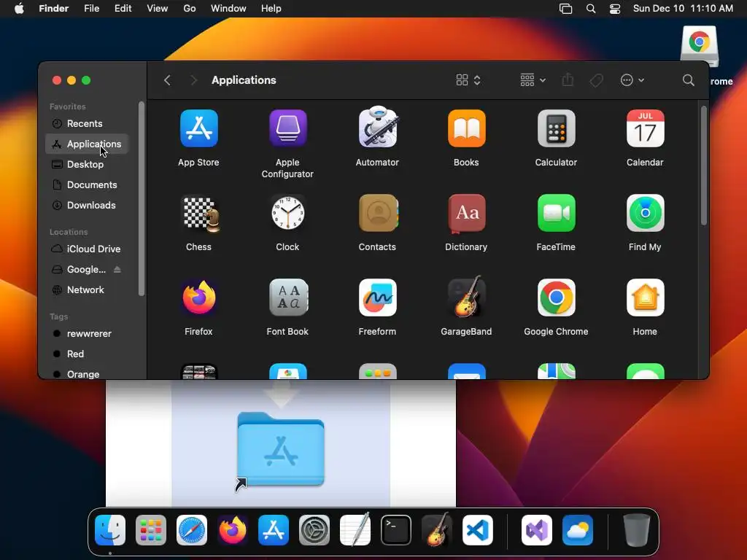
Task: Open TextEdit from the Dock
Action: pyautogui.click(x=355, y=529)
